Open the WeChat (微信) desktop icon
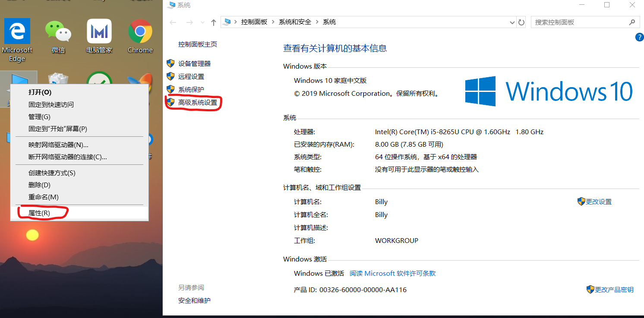Screen dimensions: 644x318 (58, 36)
